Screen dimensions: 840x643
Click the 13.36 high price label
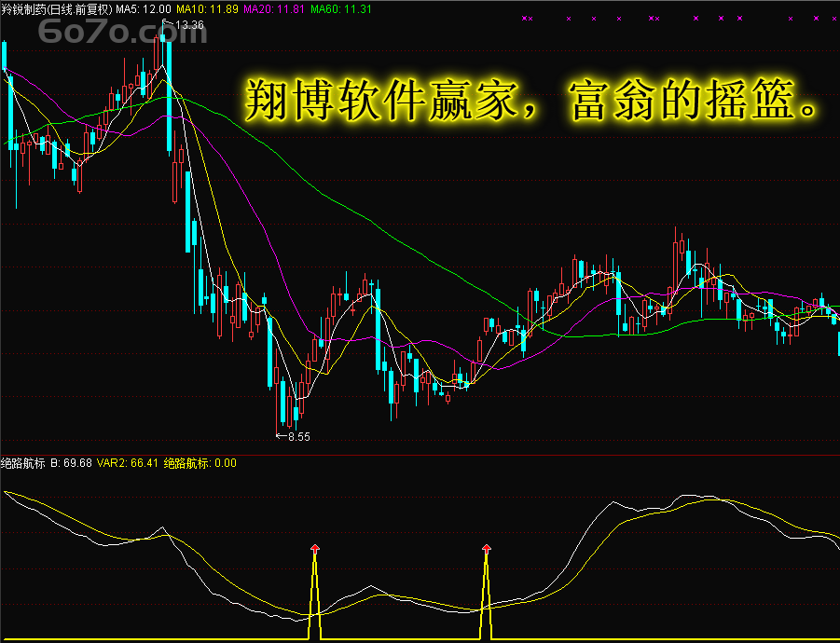pyautogui.click(x=189, y=24)
